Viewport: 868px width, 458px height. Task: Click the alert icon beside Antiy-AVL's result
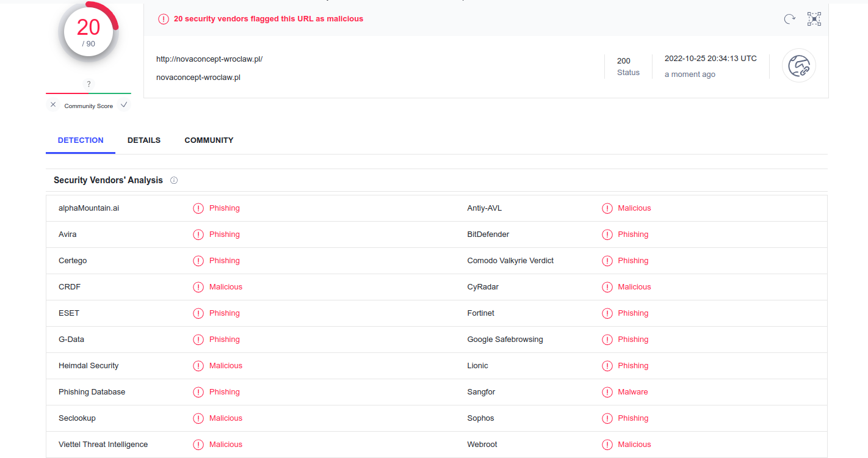pyautogui.click(x=607, y=208)
